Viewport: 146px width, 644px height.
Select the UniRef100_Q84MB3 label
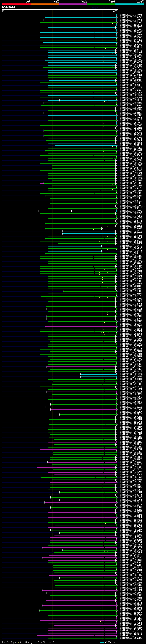(x=131, y=80)
